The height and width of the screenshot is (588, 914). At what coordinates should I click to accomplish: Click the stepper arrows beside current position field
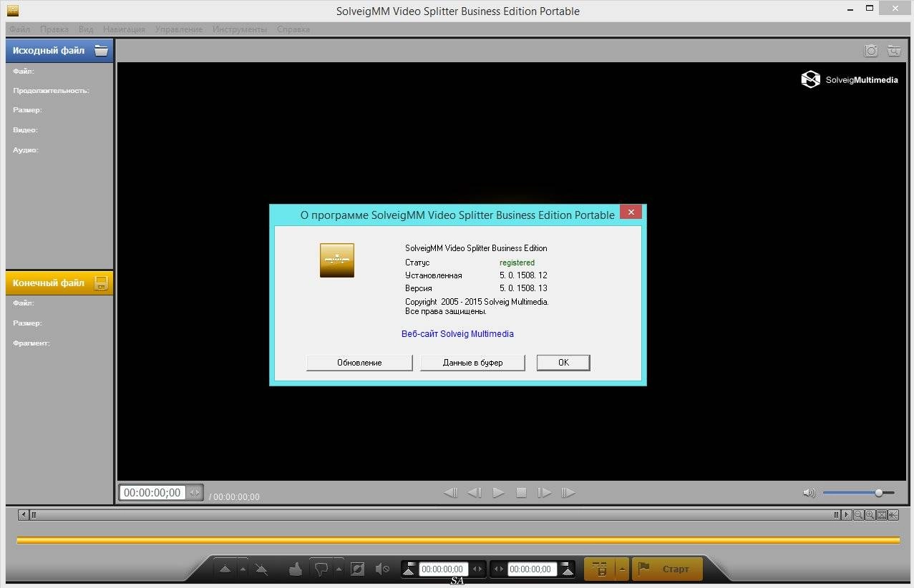tap(195, 493)
